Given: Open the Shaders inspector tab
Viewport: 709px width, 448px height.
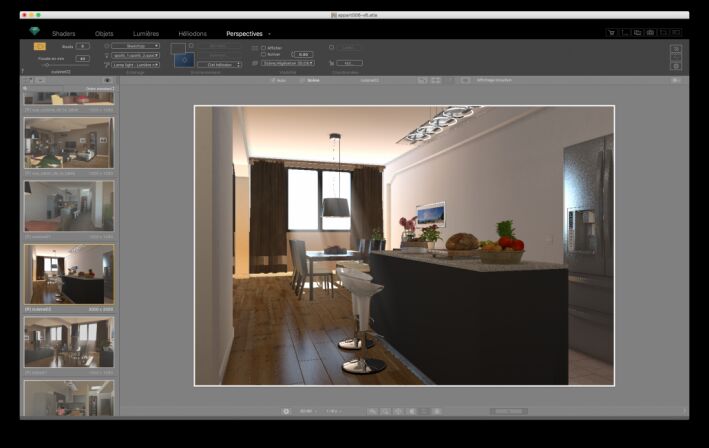Looking at the screenshot, I should (x=63, y=34).
